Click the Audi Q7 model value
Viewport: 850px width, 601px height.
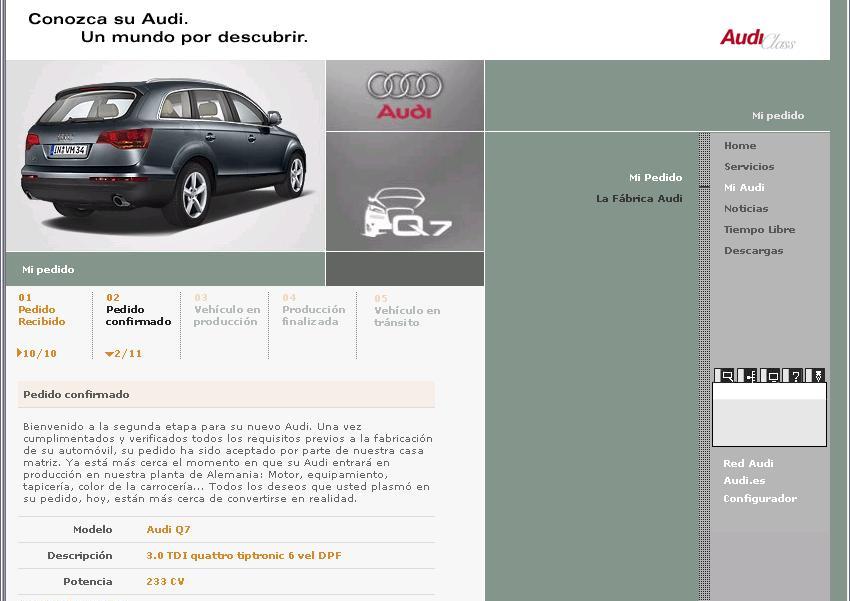[168, 529]
